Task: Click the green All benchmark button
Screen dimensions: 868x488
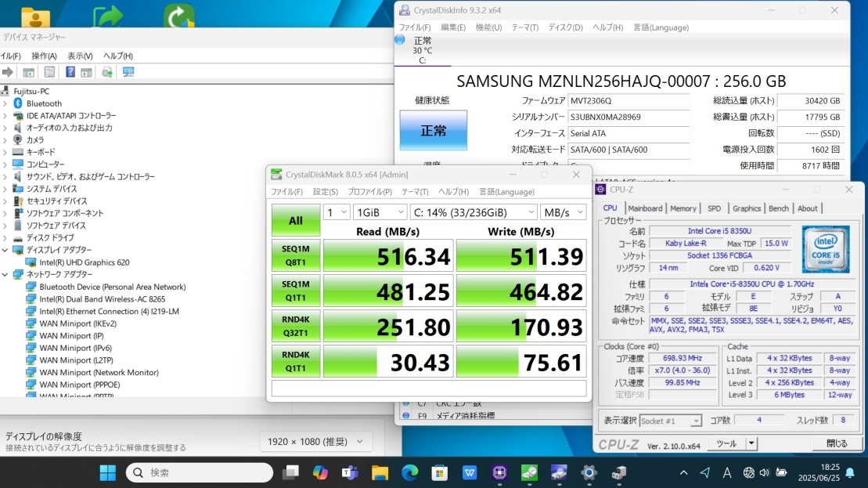Action: click(295, 220)
